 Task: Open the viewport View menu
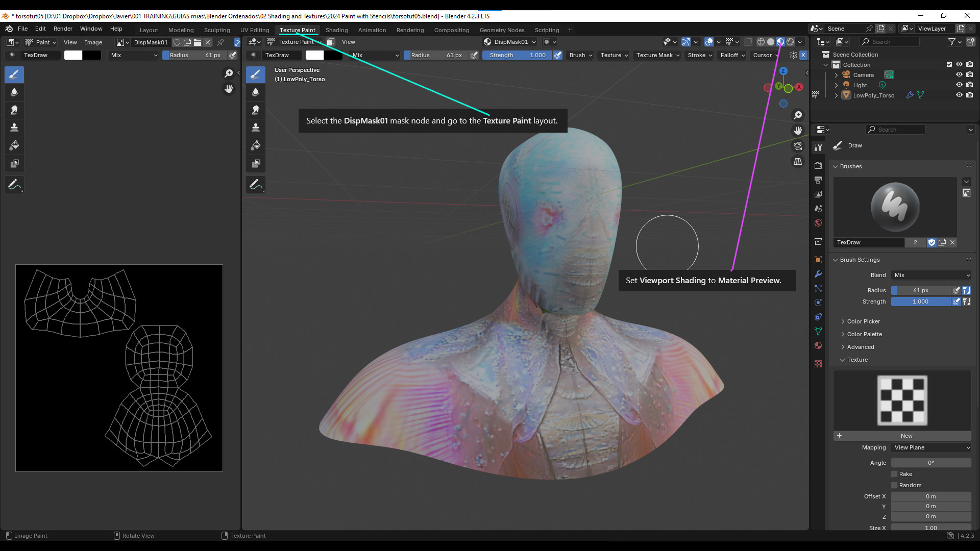pos(348,42)
